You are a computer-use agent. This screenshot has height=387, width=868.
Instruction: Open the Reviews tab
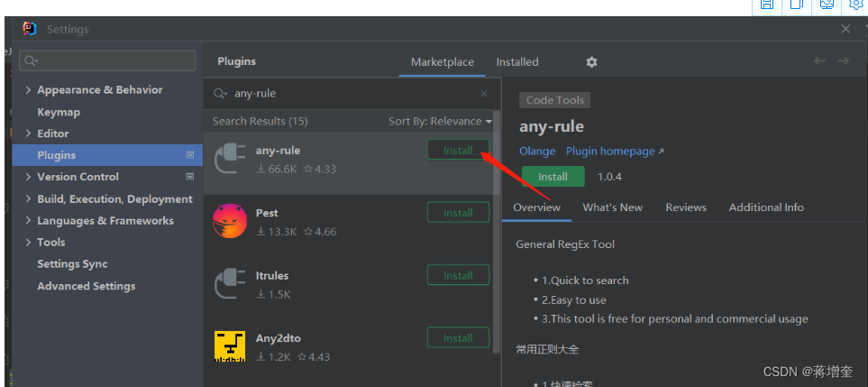point(686,207)
